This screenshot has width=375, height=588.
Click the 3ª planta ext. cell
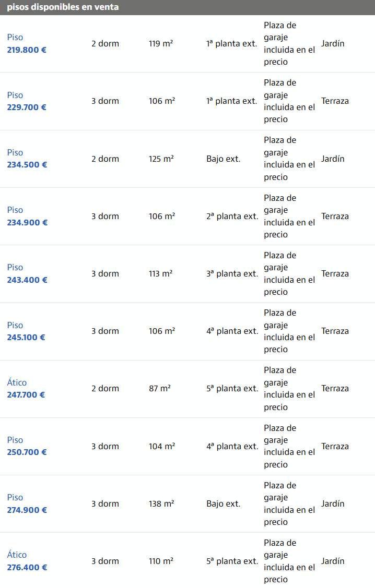click(x=232, y=273)
